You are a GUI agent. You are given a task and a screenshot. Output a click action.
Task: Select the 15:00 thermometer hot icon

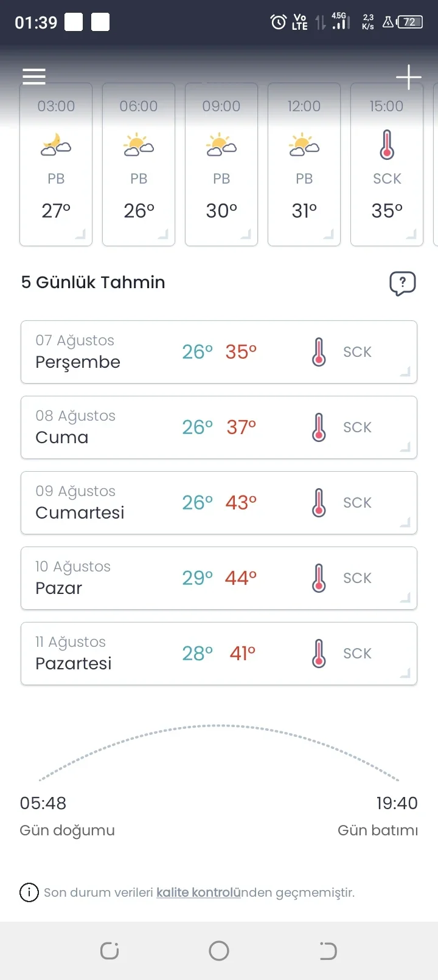coord(387,145)
